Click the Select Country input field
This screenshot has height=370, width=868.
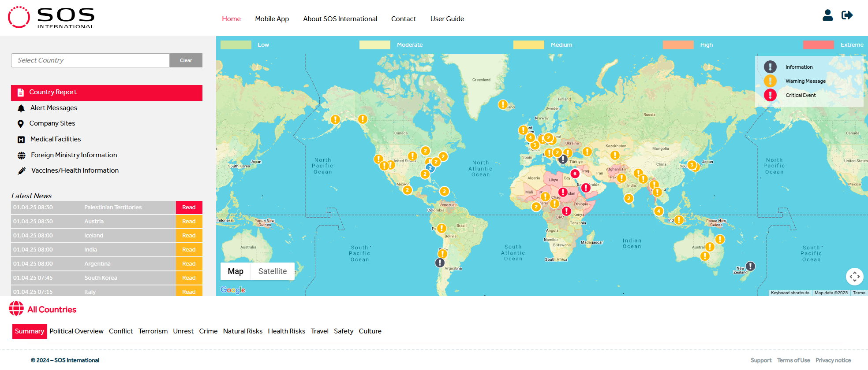coord(90,60)
